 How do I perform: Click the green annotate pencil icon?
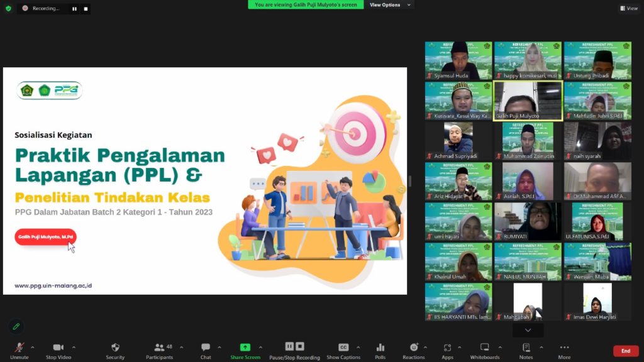(16, 327)
